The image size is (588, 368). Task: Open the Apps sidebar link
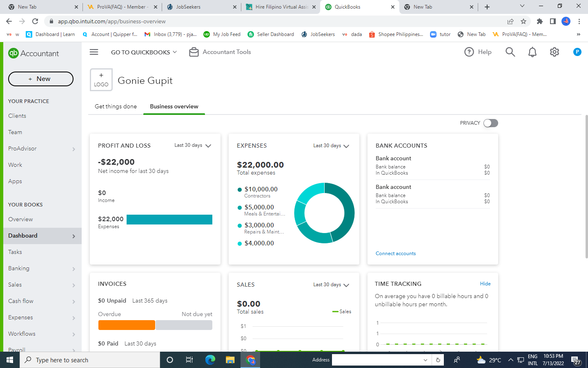[15, 181]
